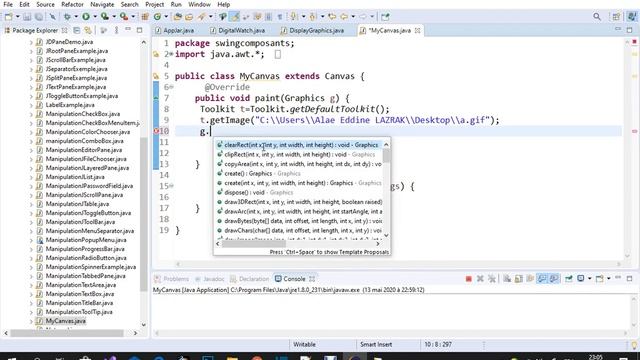This screenshot has height=360, width=640.
Task: Open Package Explorer View Menu
Action: point(116,31)
